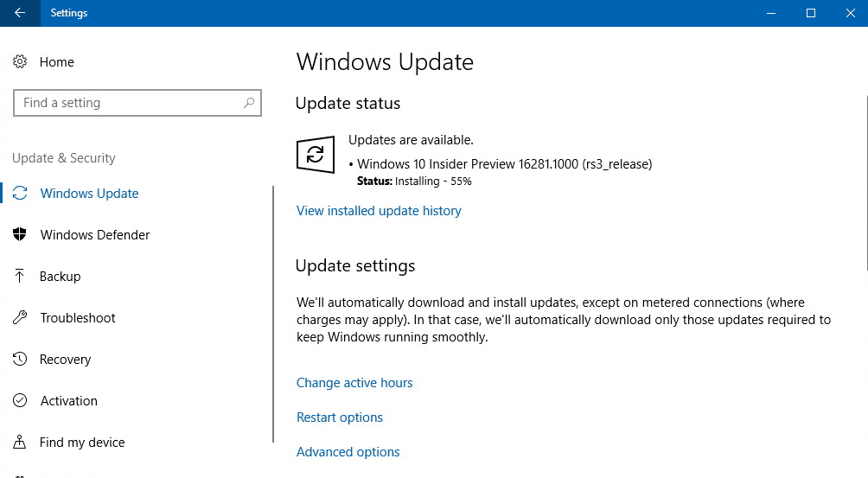The image size is (868, 478).
Task: Close the Settings window
Action: [x=851, y=13]
